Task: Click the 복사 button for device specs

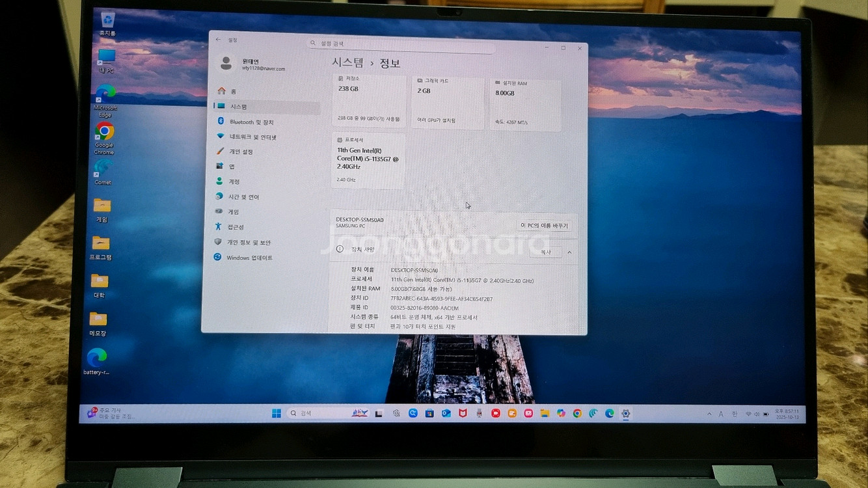Action: click(545, 252)
